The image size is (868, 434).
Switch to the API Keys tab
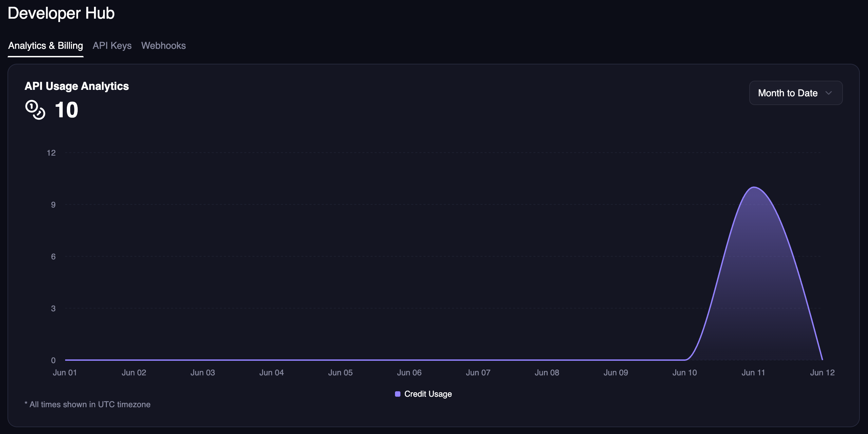112,45
